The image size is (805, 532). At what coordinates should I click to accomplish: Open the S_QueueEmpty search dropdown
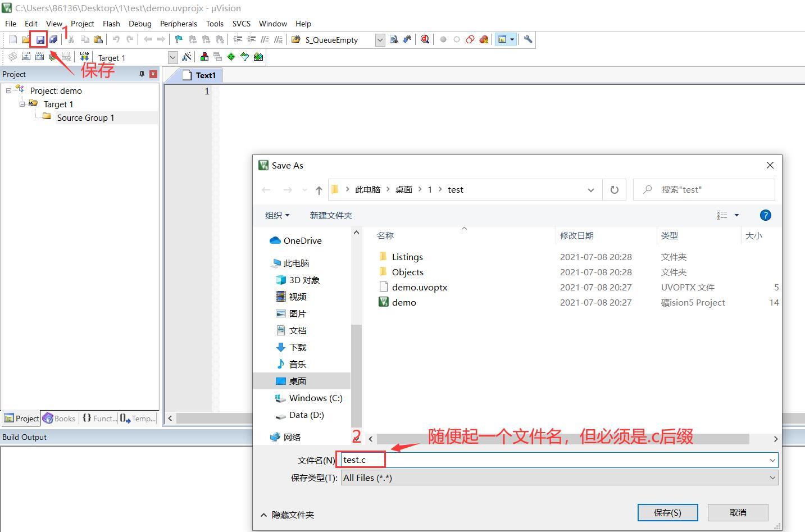pyautogui.click(x=380, y=40)
